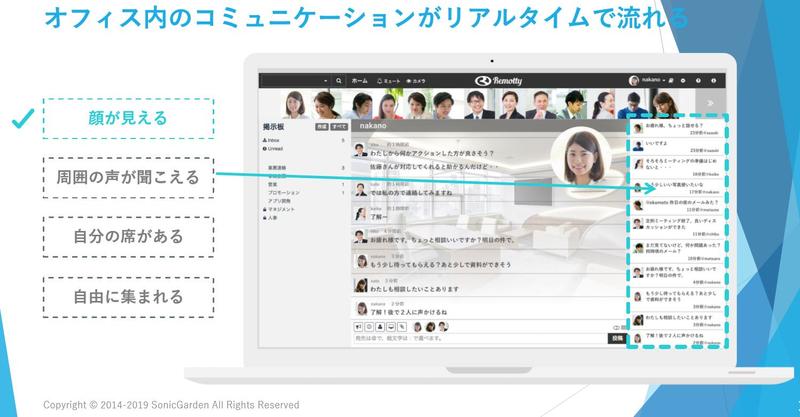
Task: Click message '佐藤さんが対応してくれると助かるんだけど'
Action: point(433,166)
